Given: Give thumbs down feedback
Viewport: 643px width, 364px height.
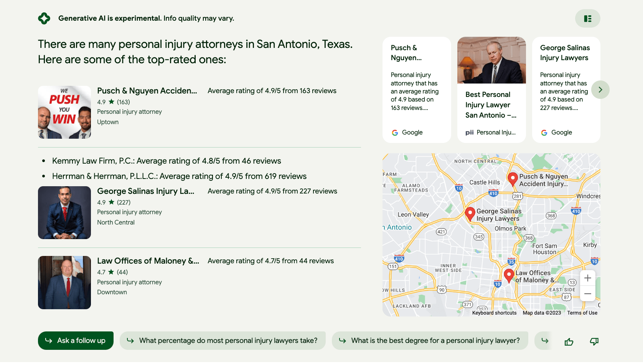Looking at the screenshot, I should click(594, 341).
